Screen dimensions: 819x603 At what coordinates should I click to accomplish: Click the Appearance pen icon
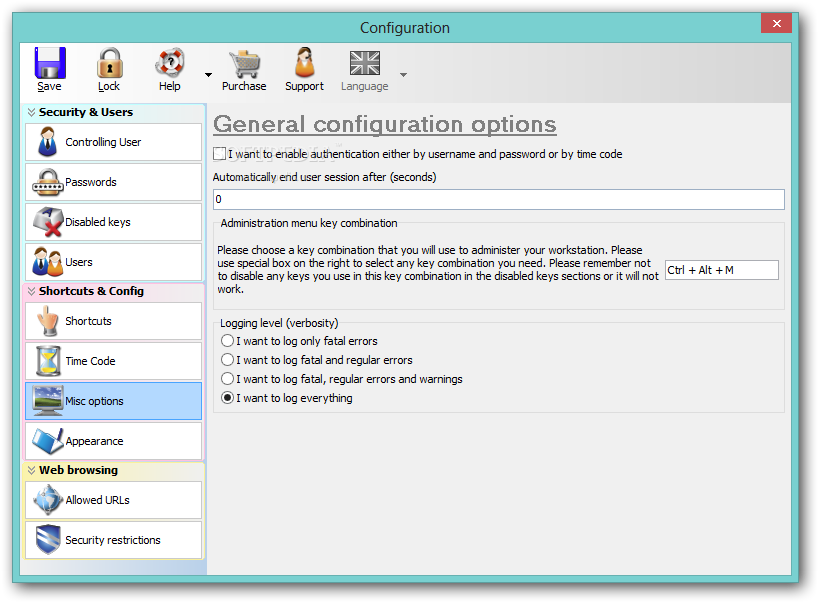coord(48,441)
